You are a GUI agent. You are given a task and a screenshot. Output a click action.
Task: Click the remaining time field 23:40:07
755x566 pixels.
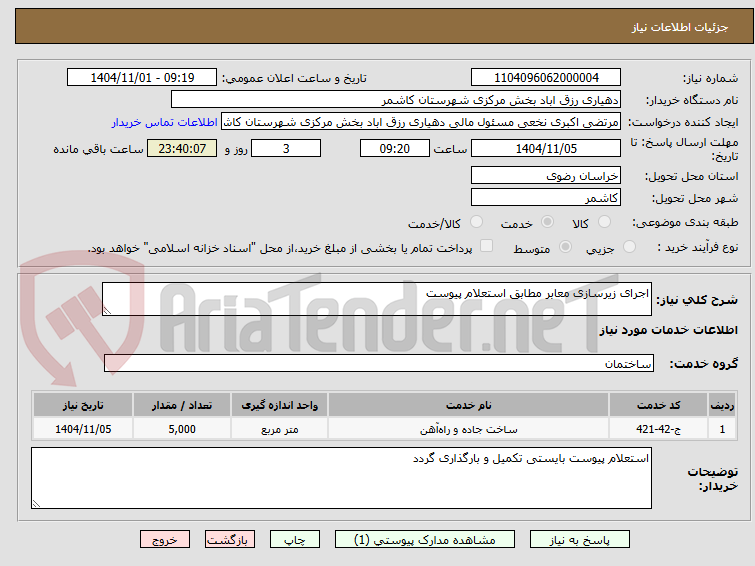click(182, 148)
